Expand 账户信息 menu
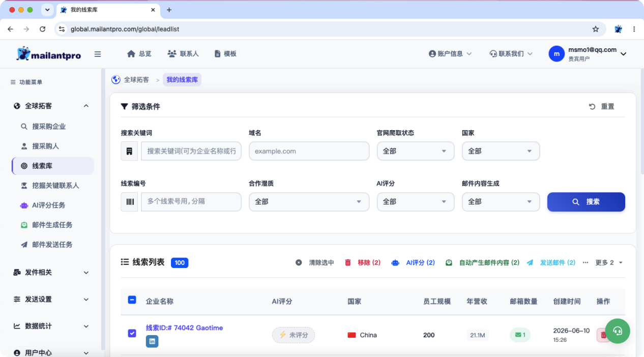The image size is (644, 357). (451, 54)
